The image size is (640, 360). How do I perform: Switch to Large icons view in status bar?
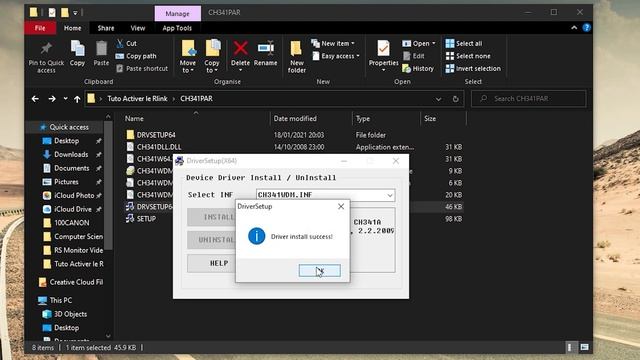(584, 347)
